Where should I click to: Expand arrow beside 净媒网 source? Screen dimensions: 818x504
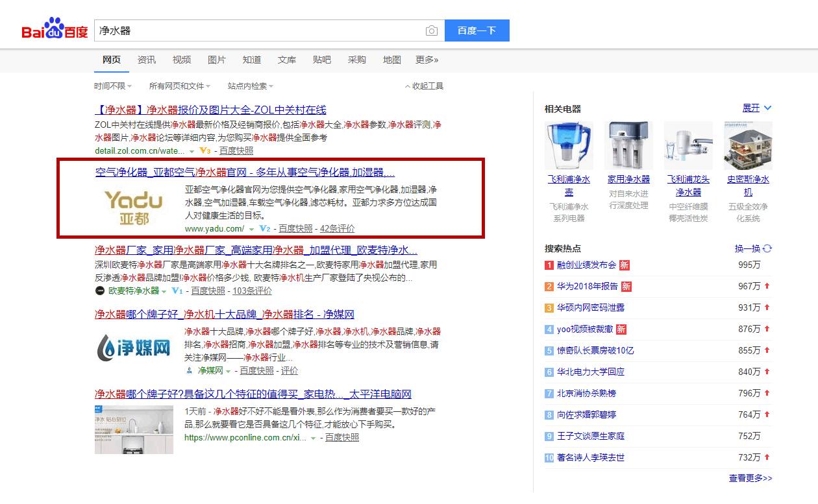click(229, 371)
